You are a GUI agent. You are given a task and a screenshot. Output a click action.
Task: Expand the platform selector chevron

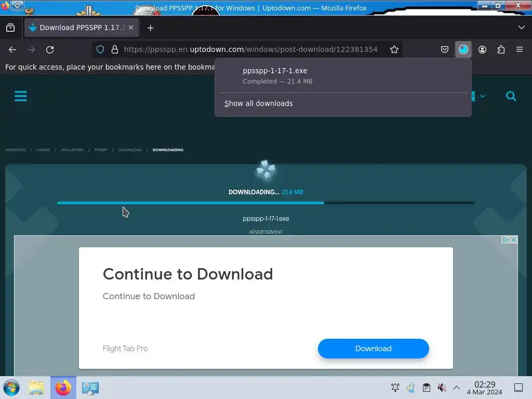483,96
